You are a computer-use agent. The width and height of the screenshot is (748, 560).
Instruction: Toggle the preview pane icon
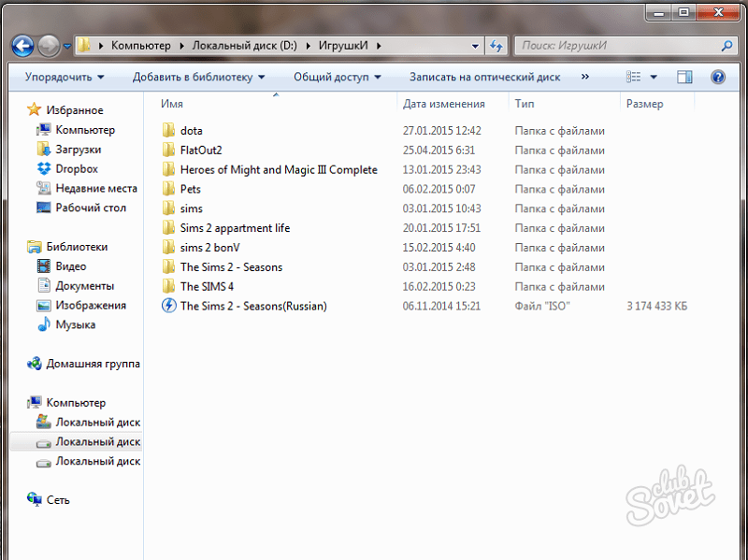[x=684, y=77]
